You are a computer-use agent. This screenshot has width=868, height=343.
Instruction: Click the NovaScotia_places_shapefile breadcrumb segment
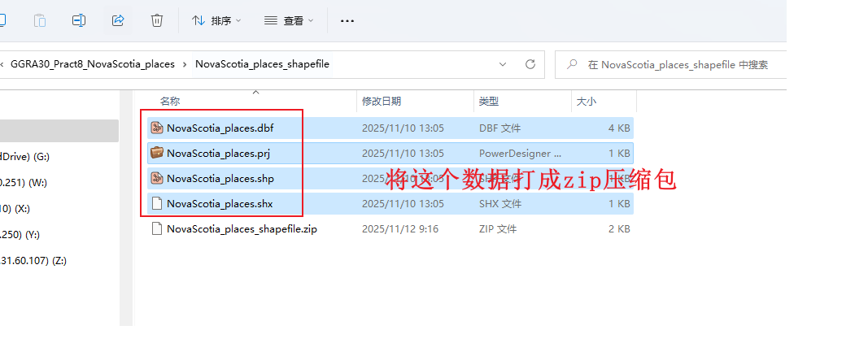(263, 64)
